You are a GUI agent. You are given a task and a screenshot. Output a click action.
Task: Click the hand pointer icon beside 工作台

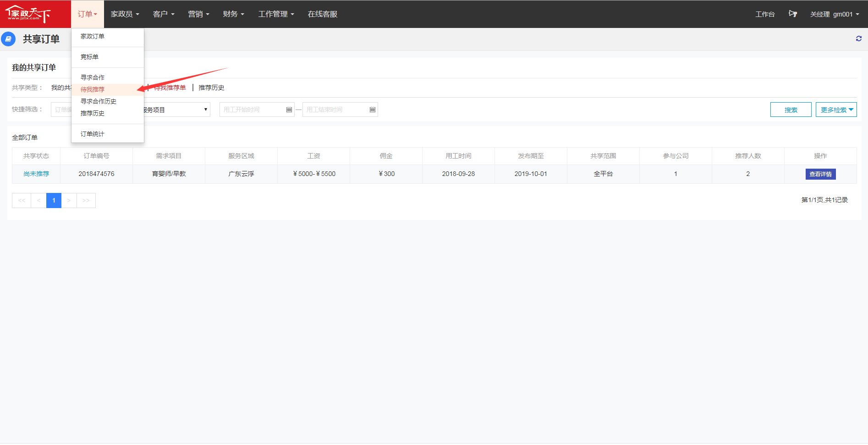point(792,14)
